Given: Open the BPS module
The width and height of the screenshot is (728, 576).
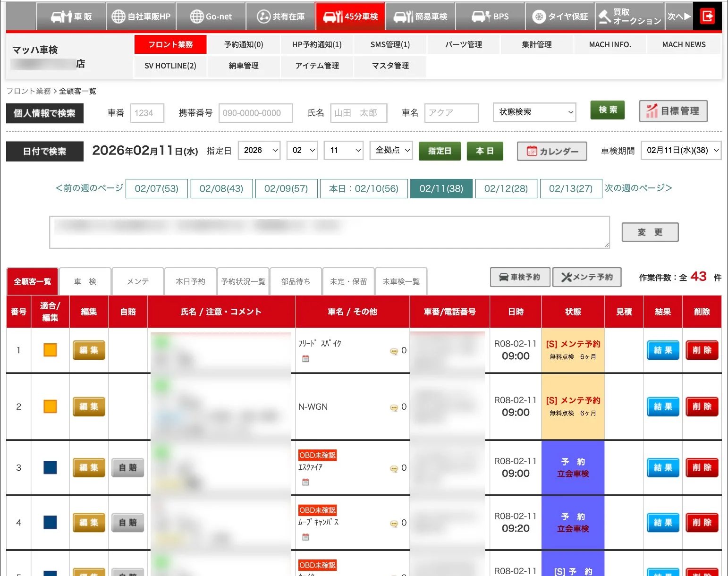Looking at the screenshot, I should click(490, 17).
